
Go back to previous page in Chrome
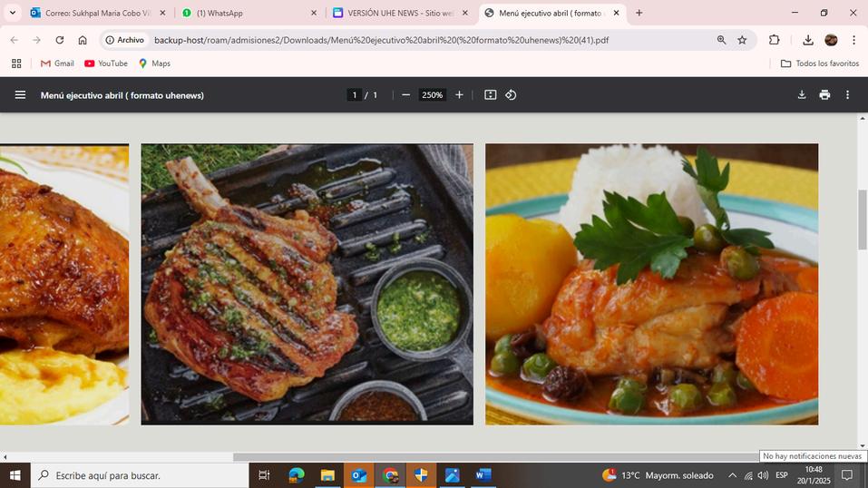15,40
